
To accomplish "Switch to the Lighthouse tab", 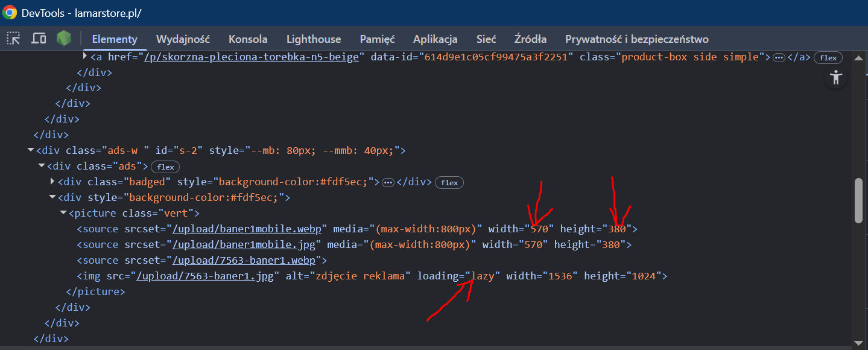I will pyautogui.click(x=313, y=39).
